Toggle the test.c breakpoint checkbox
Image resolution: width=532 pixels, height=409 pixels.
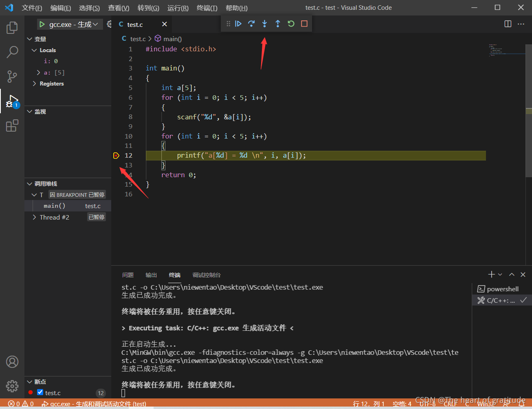tap(40, 392)
